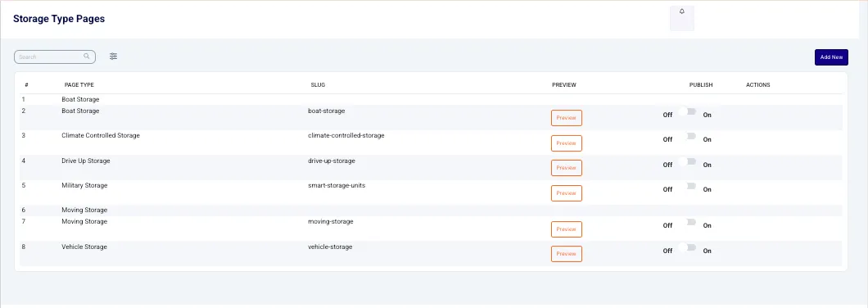868x308 pixels.
Task: Click the climate-controlled-storage slug
Action: [x=346, y=135]
